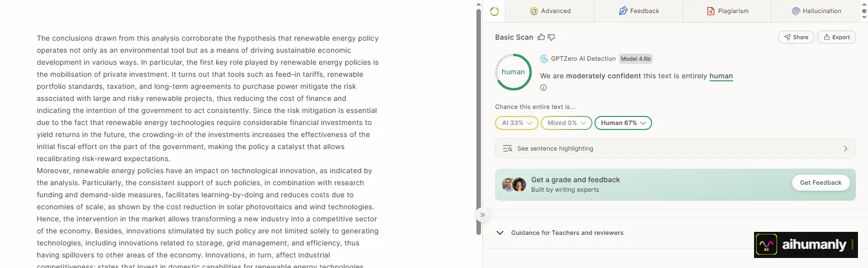Click the thumbs down icon beside Basic Scan

point(551,37)
